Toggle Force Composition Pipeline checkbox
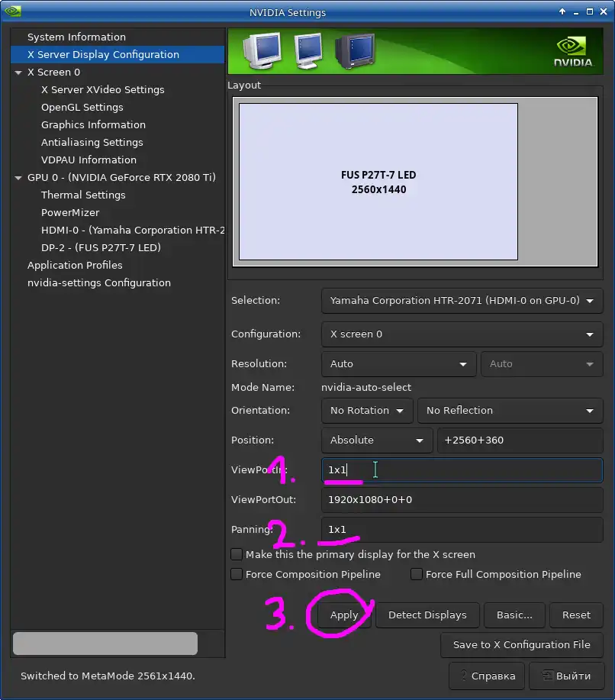This screenshot has height=700, width=615. tap(237, 574)
